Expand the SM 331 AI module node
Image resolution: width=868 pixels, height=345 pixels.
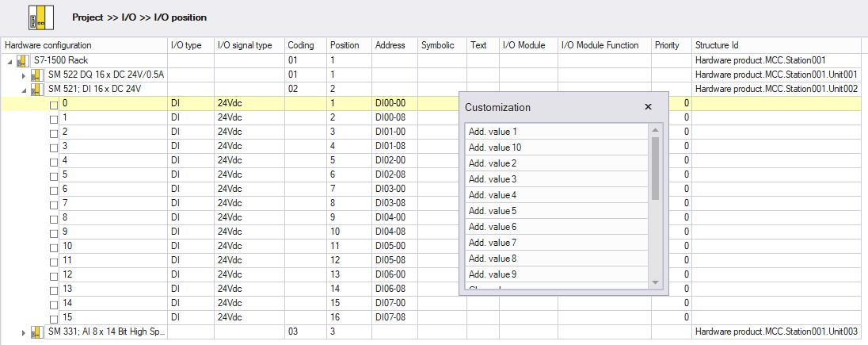[24, 332]
